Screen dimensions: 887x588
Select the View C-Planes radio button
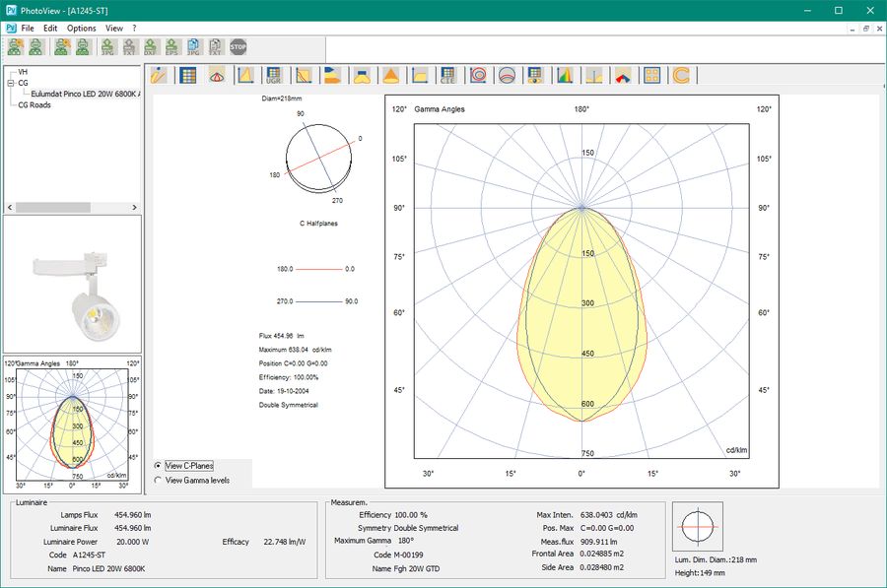tap(158, 465)
